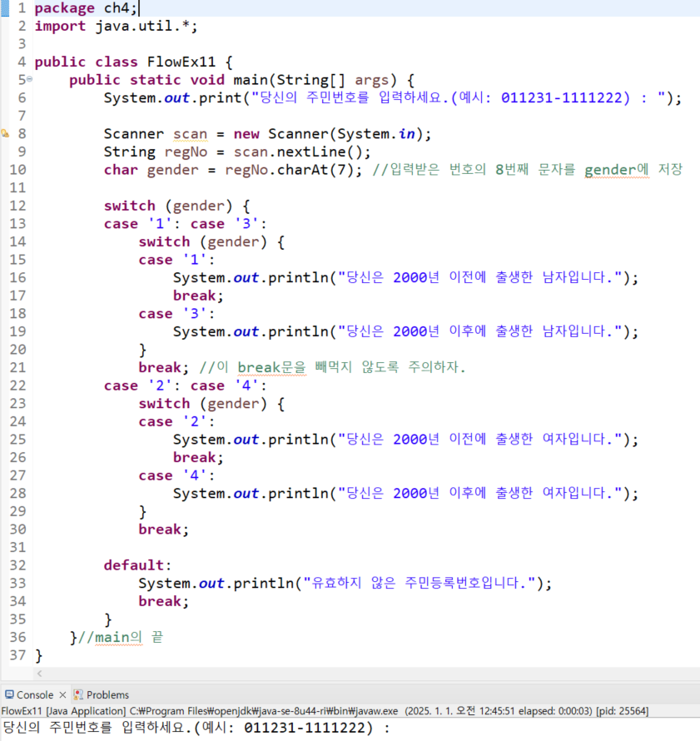The height and width of the screenshot is (741, 700).
Task: Click the quick diff marker beside line 1
Action: (x=5, y=8)
